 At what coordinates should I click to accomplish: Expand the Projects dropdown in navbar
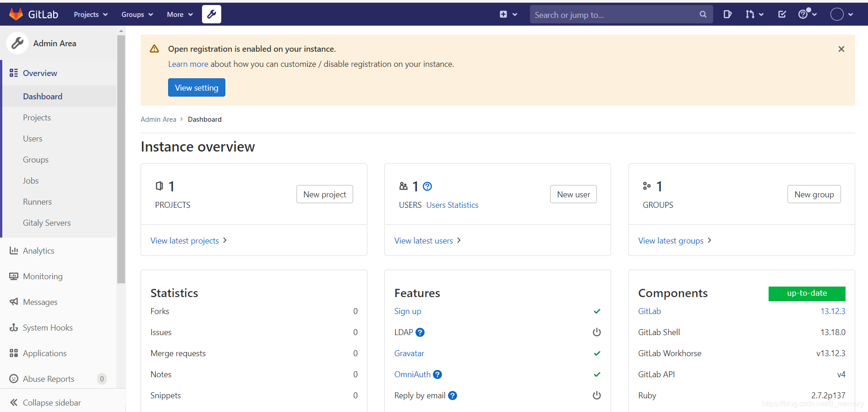[x=91, y=15]
